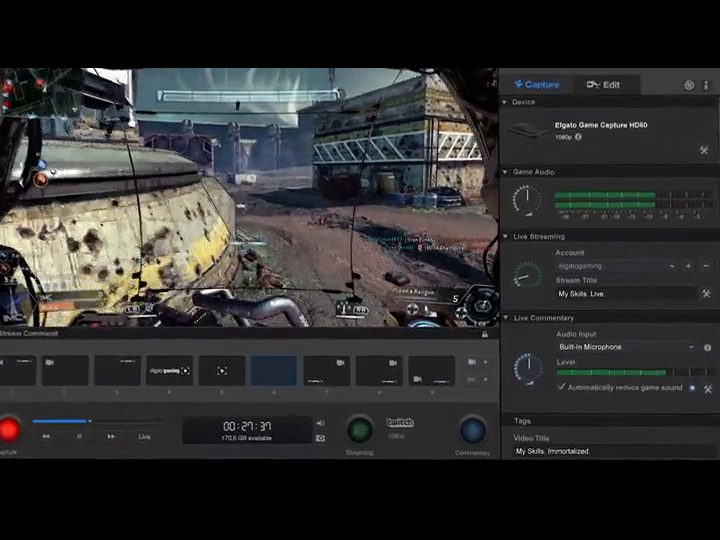This screenshot has width=720, height=540.
Task: Click the Game Audio level meter
Action: coord(633,200)
